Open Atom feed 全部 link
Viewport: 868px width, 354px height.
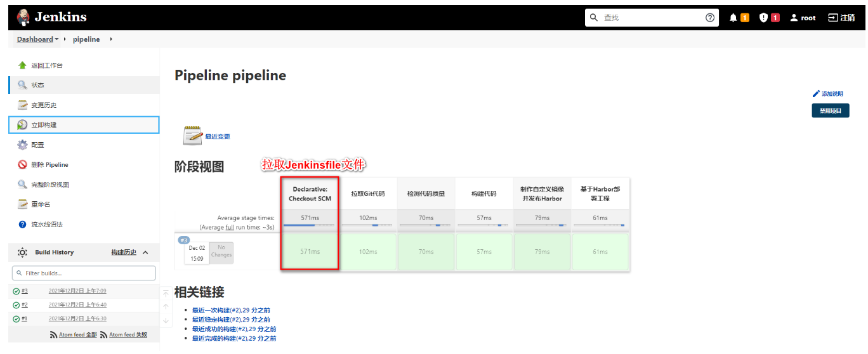[78, 335]
